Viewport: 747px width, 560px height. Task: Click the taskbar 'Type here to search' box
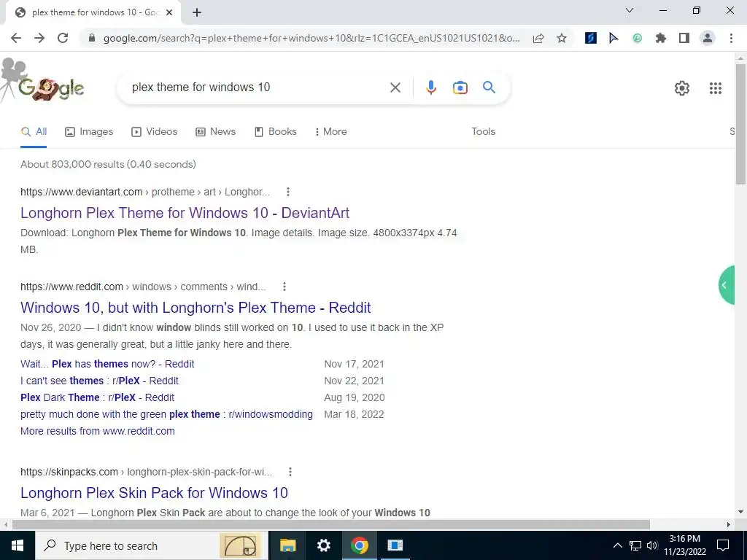(x=152, y=545)
